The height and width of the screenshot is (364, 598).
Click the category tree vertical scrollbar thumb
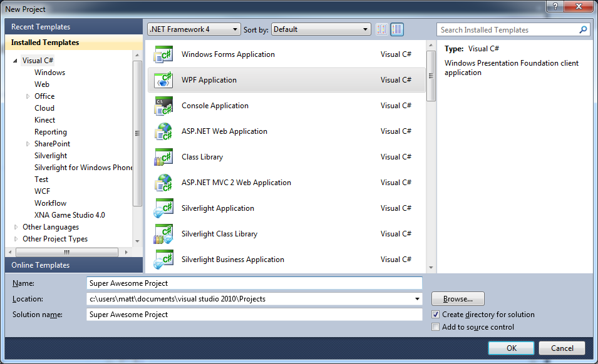(137, 133)
